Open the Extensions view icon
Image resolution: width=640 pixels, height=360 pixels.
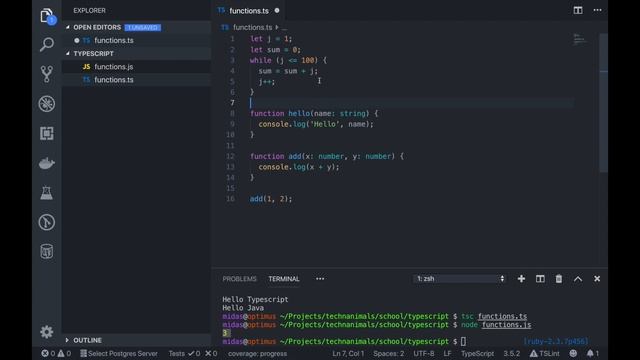(x=47, y=133)
